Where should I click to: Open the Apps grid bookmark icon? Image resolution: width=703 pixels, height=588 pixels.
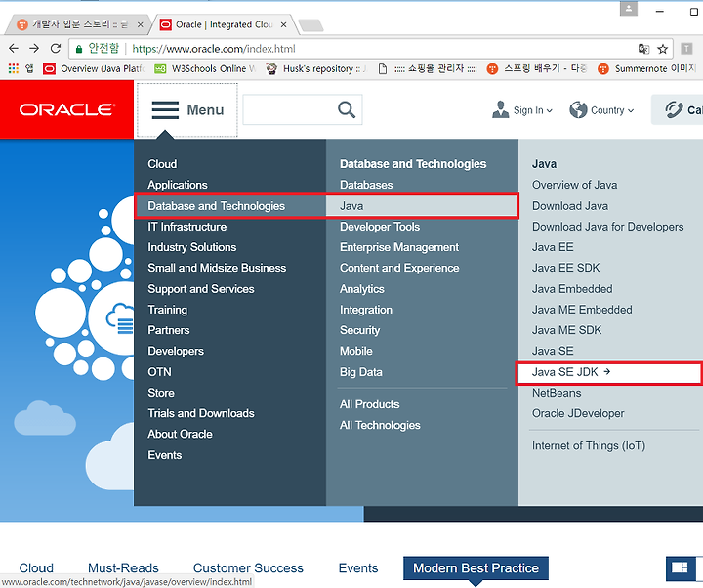coord(14,68)
